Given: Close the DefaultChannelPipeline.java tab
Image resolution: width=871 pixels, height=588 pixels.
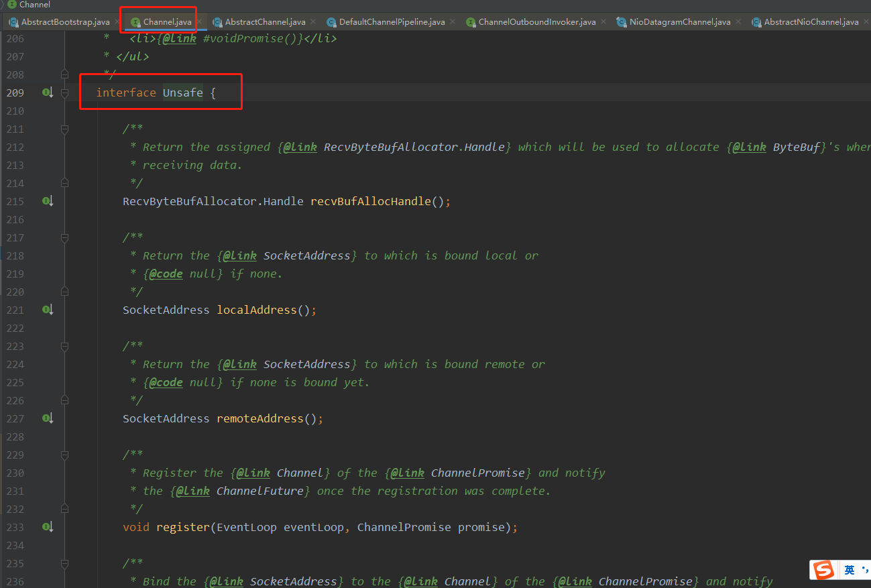Looking at the screenshot, I should tap(452, 21).
